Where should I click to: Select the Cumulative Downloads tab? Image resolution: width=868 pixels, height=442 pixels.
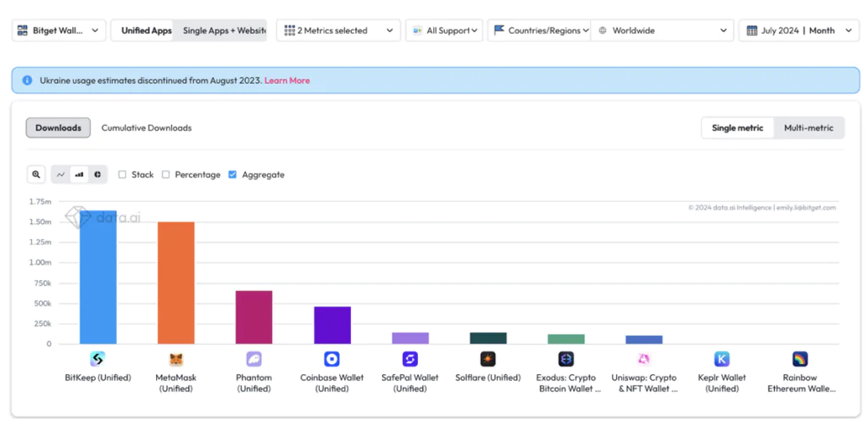click(x=146, y=128)
